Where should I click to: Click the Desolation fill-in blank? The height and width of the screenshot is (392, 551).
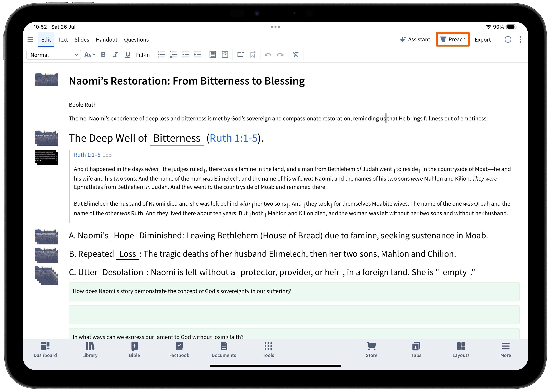[x=123, y=272]
